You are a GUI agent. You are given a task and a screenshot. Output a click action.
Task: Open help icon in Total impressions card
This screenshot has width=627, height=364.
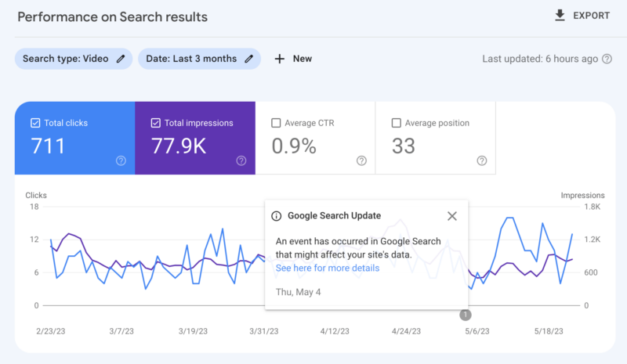[x=241, y=160]
